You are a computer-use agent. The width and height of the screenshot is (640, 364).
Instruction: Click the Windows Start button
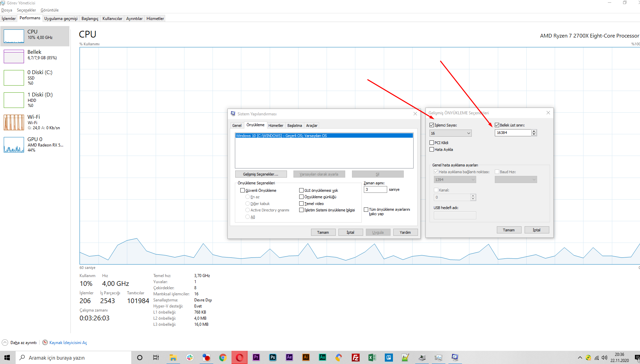click(7, 358)
